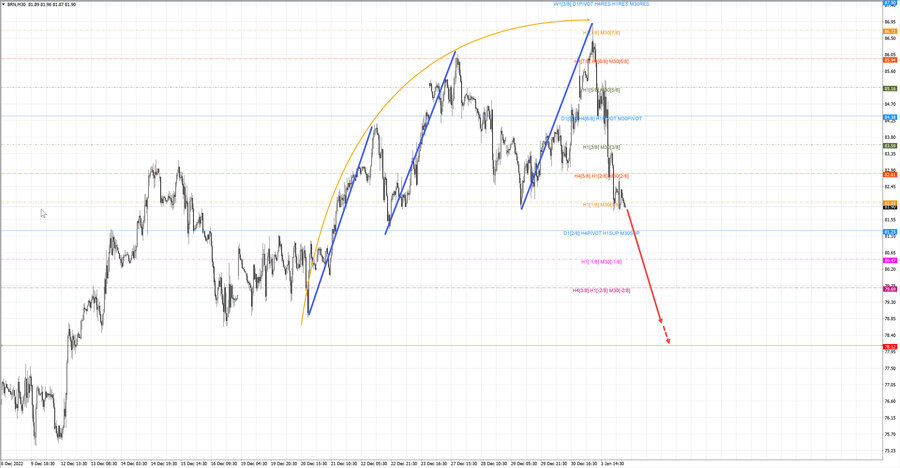Click the 86.95 price scale value
The width and height of the screenshot is (900, 468).
[x=890, y=22]
